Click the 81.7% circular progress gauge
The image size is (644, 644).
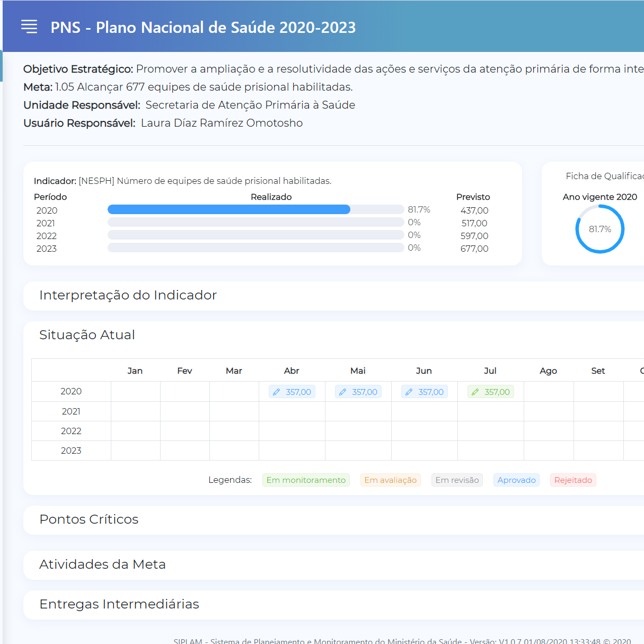click(599, 229)
